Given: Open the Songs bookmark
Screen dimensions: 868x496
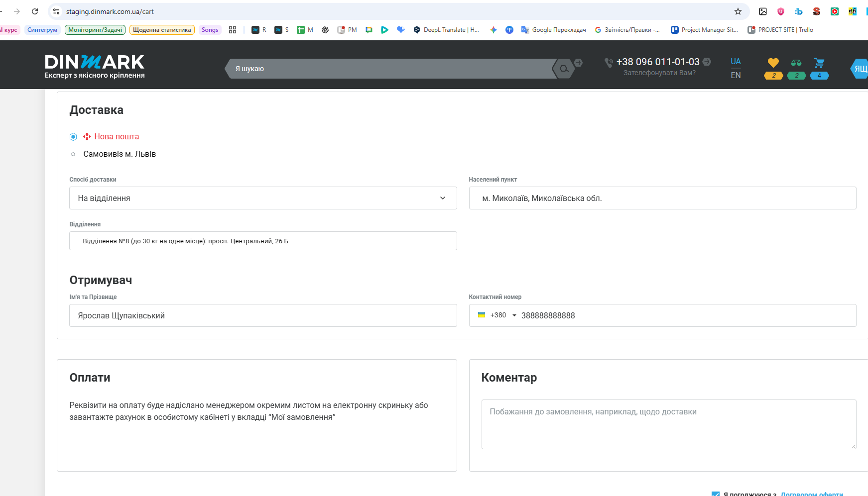Looking at the screenshot, I should point(210,30).
